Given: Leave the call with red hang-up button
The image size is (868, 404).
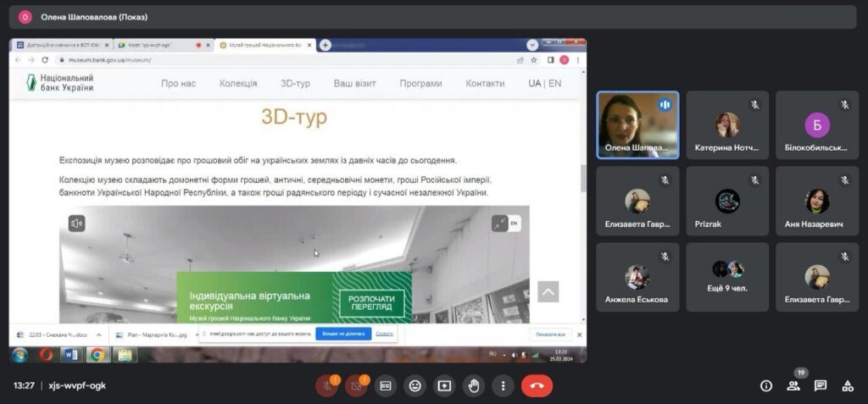Looking at the screenshot, I should pyautogui.click(x=537, y=386).
